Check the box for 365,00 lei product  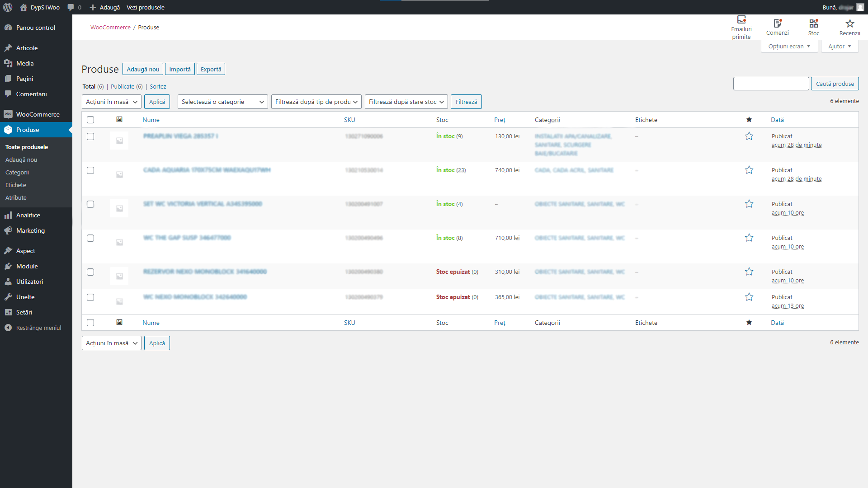point(90,297)
